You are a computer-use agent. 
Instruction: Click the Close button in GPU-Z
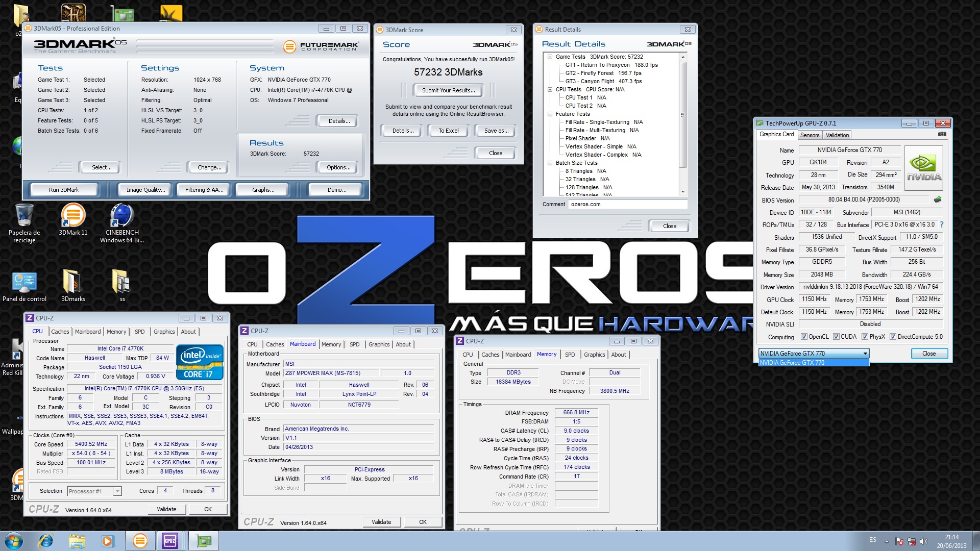pyautogui.click(x=929, y=354)
